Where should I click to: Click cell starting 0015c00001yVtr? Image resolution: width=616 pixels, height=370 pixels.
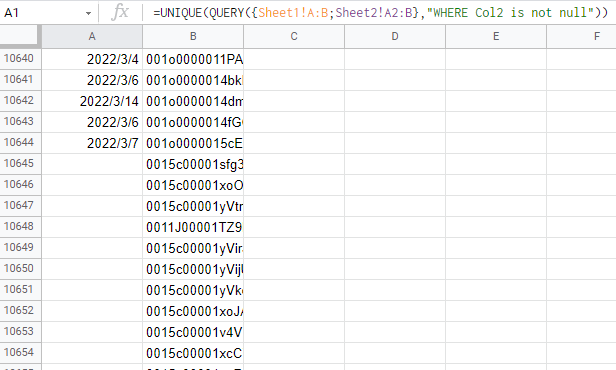click(193, 206)
